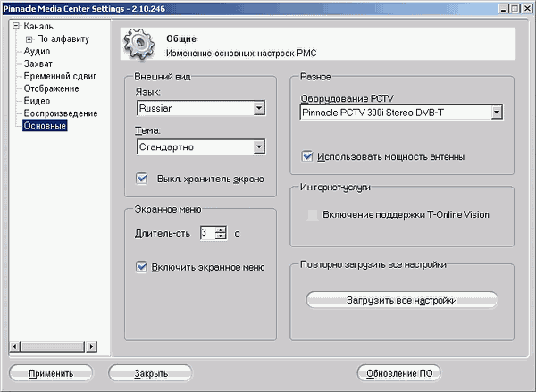Image resolution: width=536 pixels, height=392 pixels.
Task: Open the Воспроизведение settings section
Action: point(61,113)
